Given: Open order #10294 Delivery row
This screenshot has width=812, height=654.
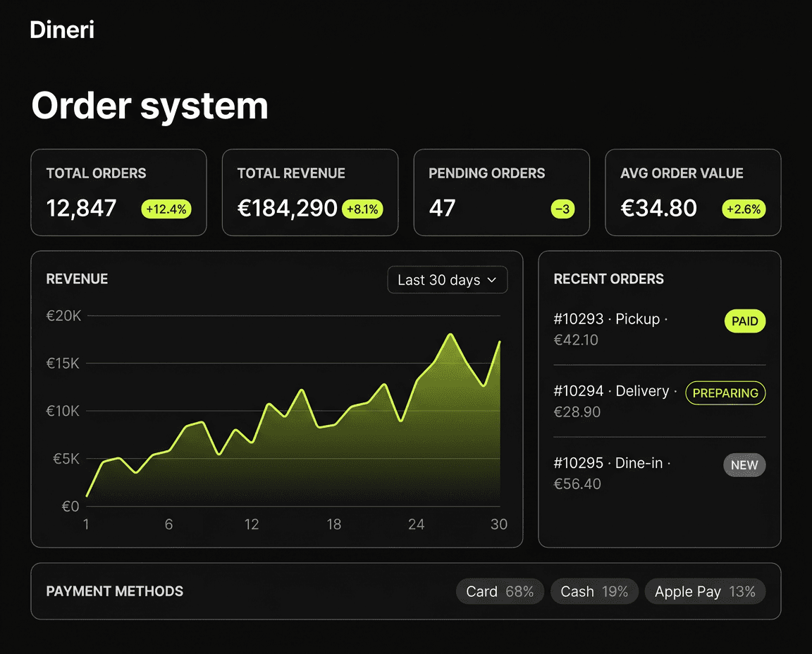Looking at the screenshot, I should click(659, 401).
